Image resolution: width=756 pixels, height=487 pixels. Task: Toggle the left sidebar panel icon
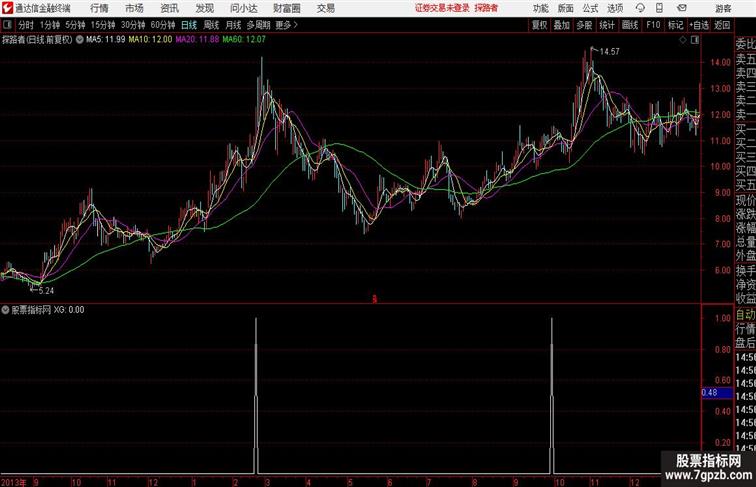point(7,25)
